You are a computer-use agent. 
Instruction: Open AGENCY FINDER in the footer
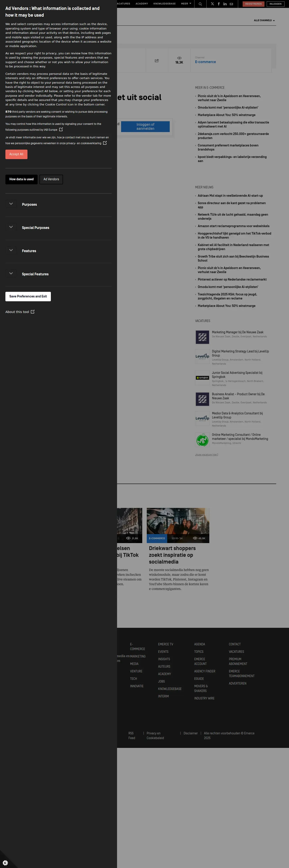point(205,671)
